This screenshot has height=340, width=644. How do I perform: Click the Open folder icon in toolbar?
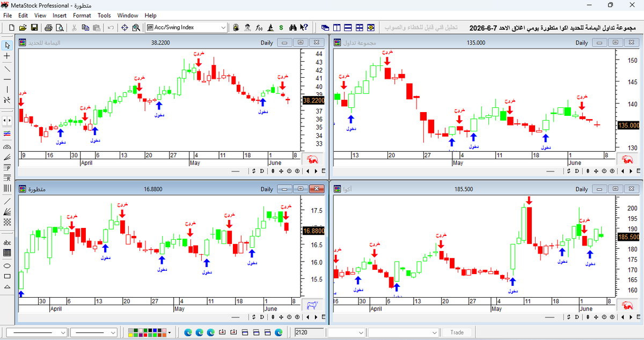click(x=23, y=27)
